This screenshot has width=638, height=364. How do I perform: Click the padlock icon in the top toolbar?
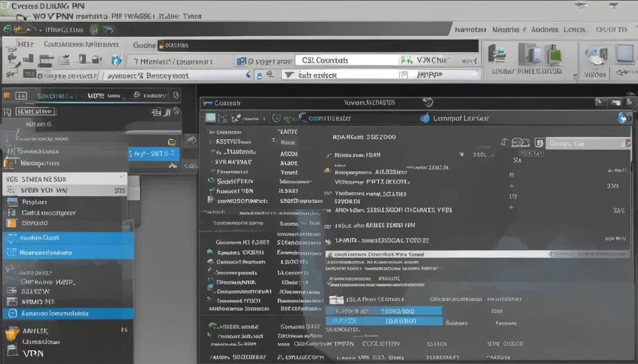coord(97,59)
